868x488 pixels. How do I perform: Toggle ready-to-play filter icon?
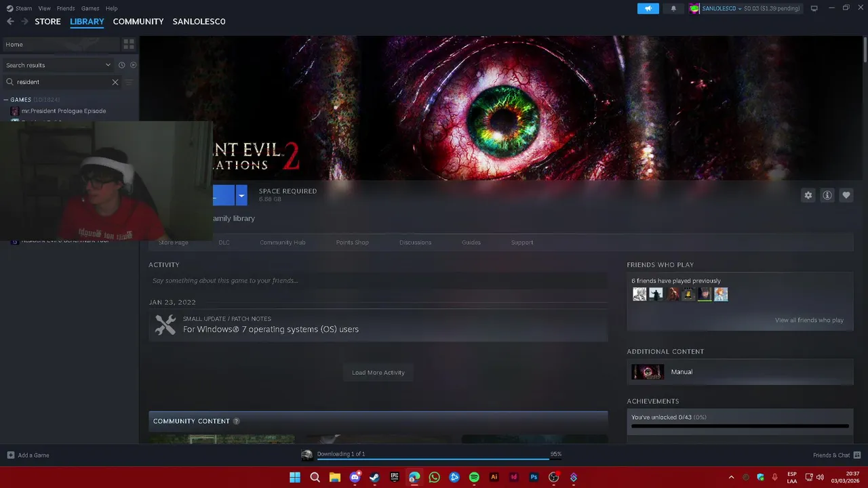pos(133,65)
